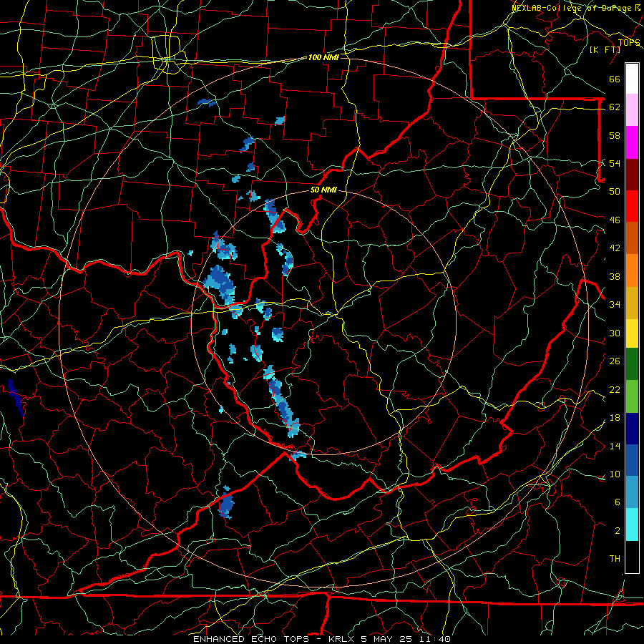Click the legend value 66
644x644 pixels.
pos(615,79)
